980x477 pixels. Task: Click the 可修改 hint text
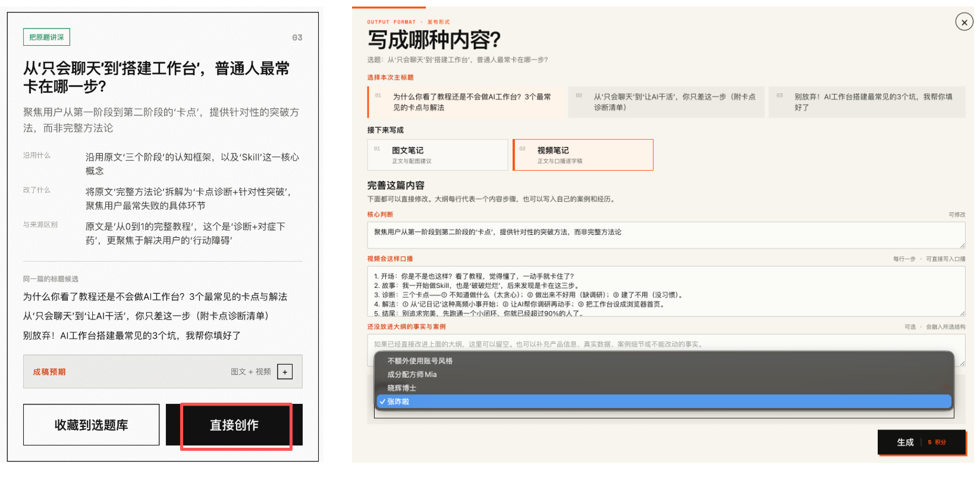tap(957, 215)
